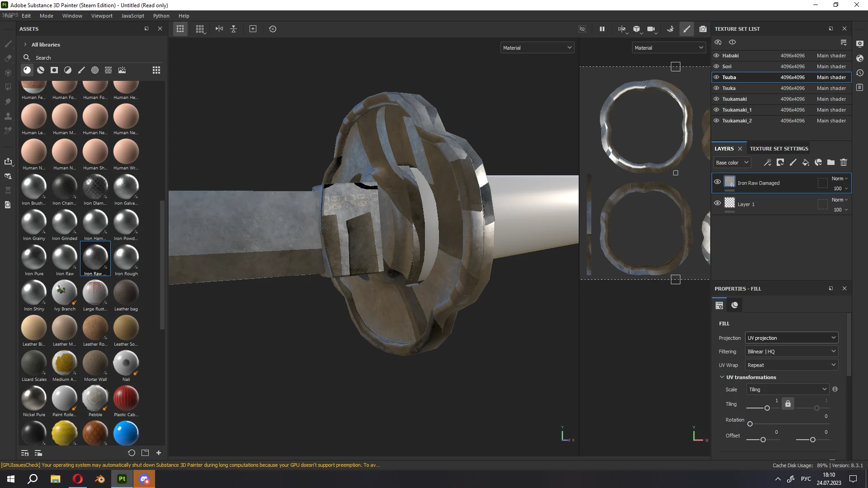
Task: Add a folder using Layers panel folder icon
Action: 830,163
